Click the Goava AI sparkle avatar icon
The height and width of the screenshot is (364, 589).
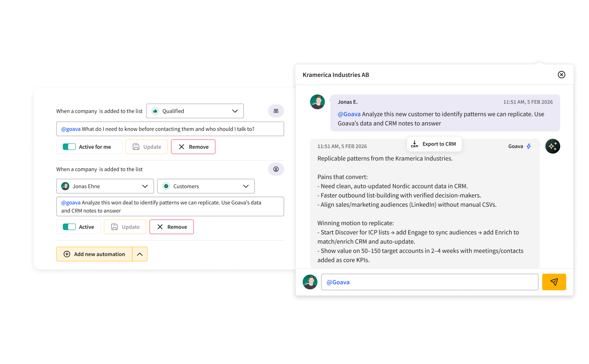(x=552, y=146)
